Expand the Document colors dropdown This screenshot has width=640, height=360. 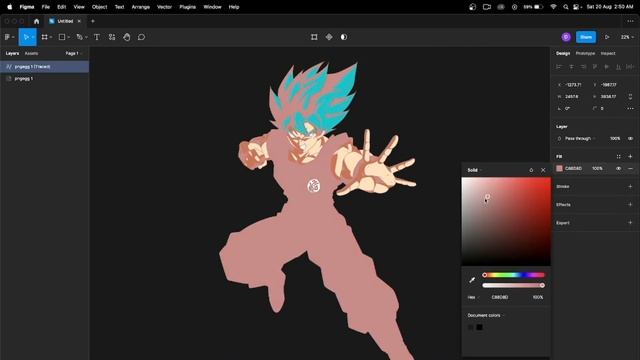click(486, 316)
